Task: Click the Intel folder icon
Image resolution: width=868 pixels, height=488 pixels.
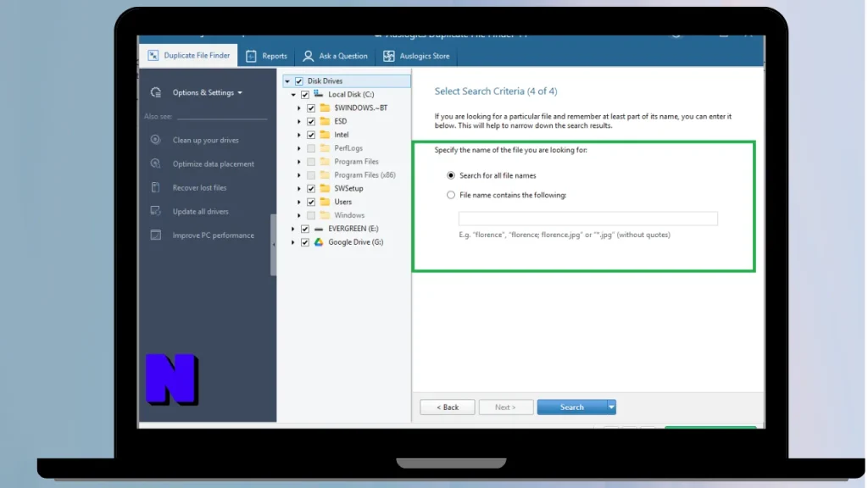Action: point(325,135)
